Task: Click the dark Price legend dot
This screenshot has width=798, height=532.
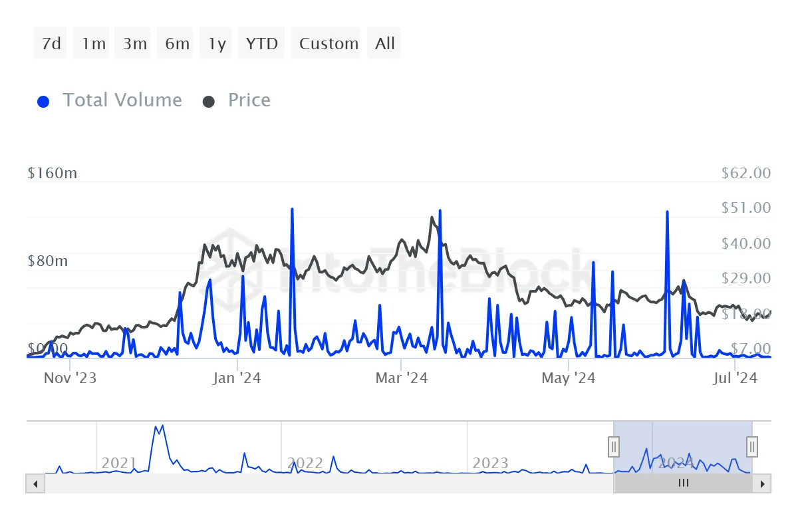Action: 209,102
